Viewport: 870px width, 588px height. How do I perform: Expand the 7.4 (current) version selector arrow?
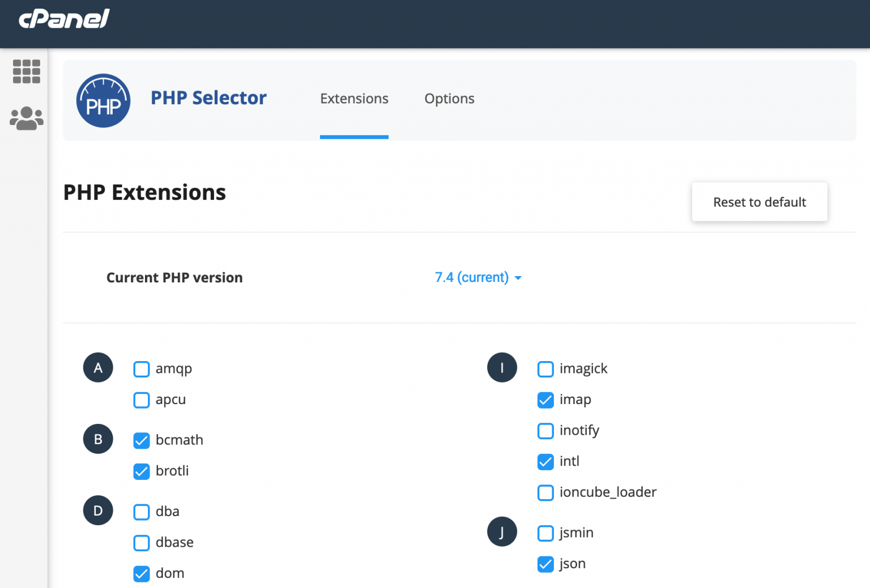point(518,278)
